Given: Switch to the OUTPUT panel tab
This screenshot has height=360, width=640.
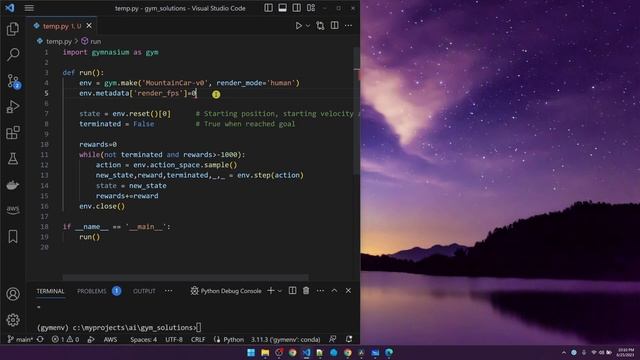Looking at the screenshot, I should [144, 291].
